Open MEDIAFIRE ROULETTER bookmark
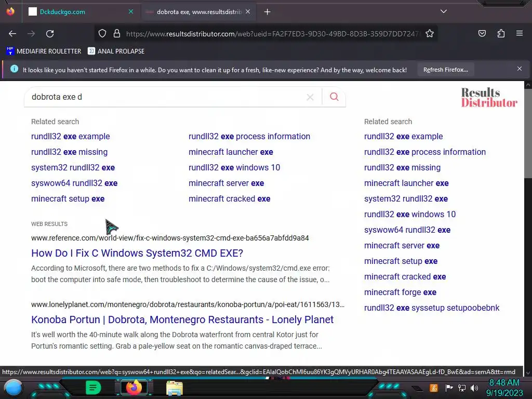Image resolution: width=532 pixels, height=399 pixels. point(44,51)
